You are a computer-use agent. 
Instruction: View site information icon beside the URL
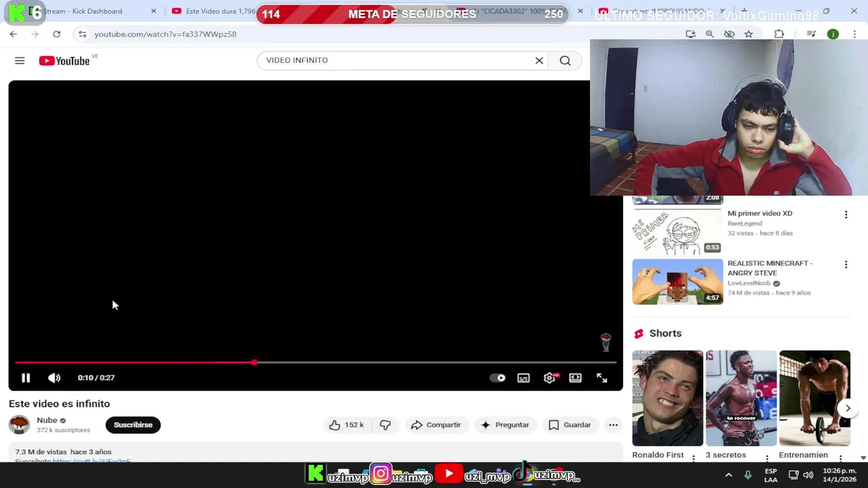click(x=82, y=34)
